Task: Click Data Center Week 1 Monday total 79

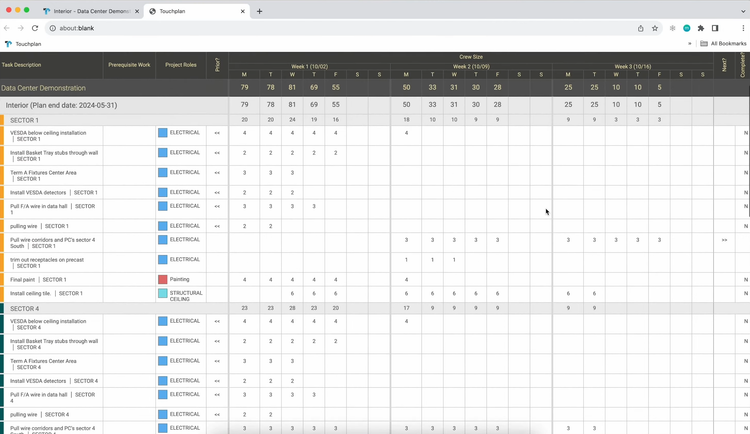Action: point(244,88)
